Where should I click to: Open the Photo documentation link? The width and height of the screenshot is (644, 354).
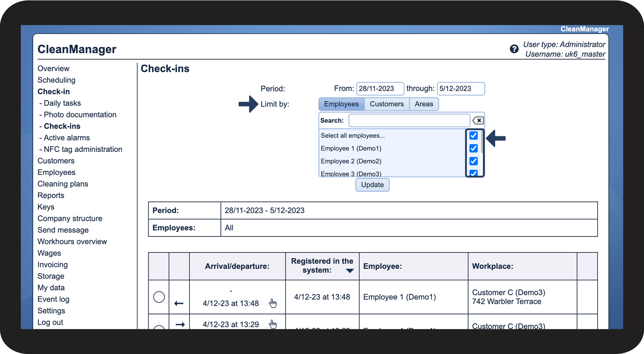click(80, 114)
